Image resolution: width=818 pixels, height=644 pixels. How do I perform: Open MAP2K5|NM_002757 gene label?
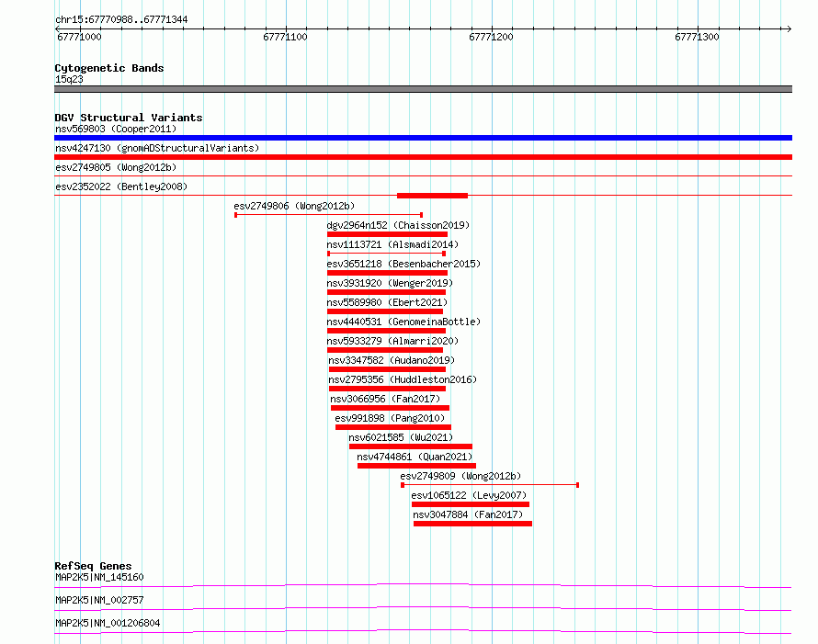[99, 600]
